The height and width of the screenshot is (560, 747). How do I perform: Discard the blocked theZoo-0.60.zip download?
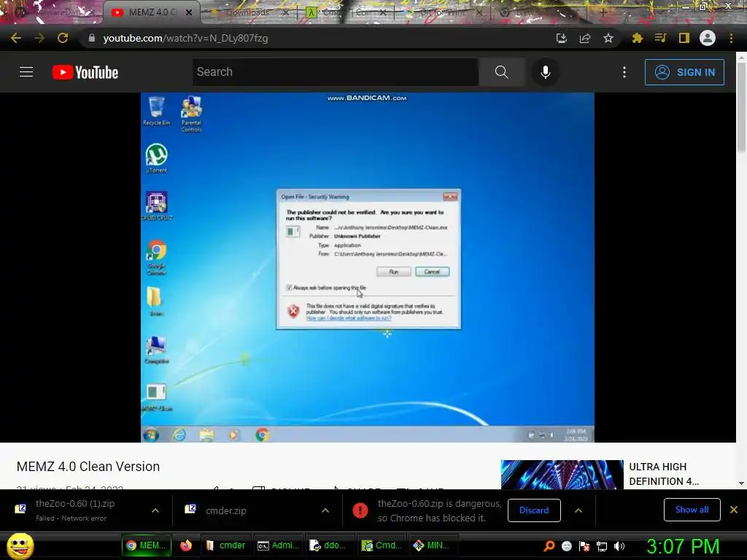pyautogui.click(x=534, y=510)
